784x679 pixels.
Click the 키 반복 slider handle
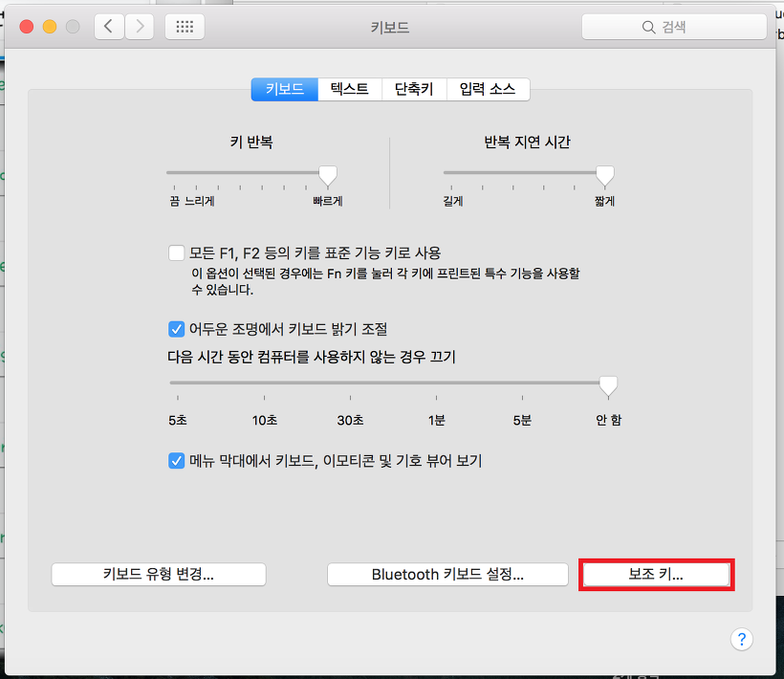click(328, 175)
